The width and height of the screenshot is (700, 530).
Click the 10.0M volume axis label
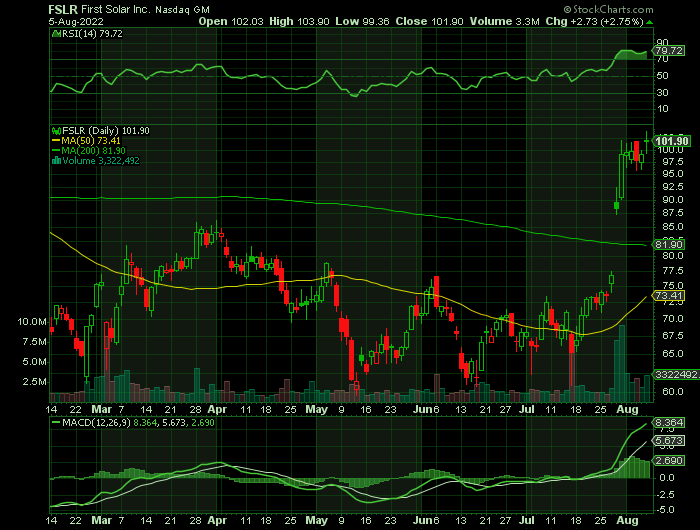32,321
